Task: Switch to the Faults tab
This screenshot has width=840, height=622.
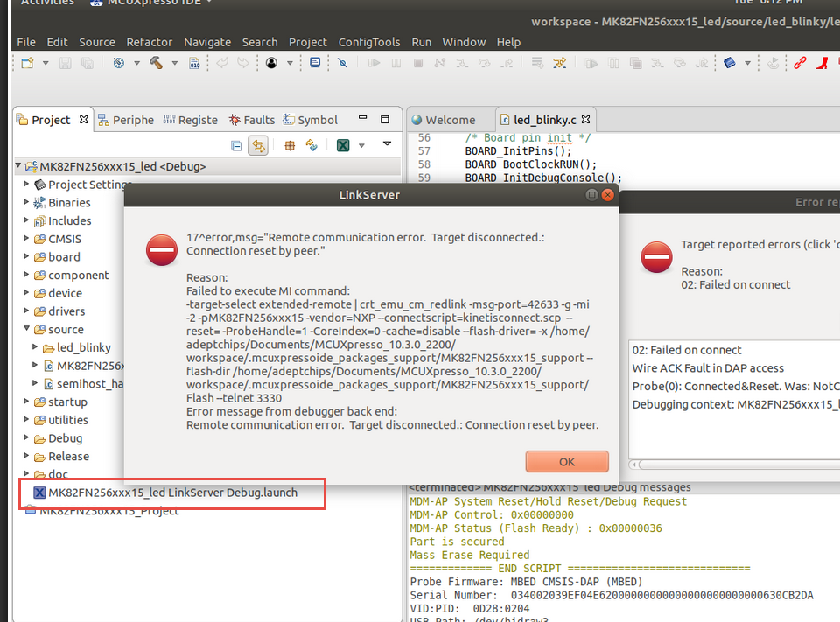Action: point(252,120)
